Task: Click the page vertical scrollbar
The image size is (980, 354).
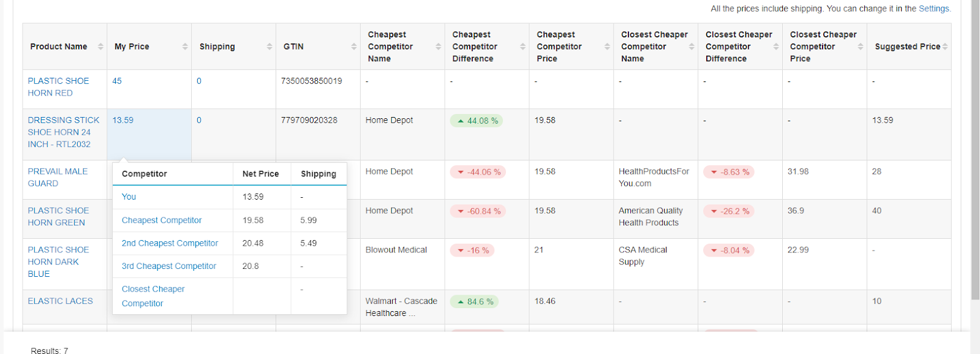Action: click(975, 153)
